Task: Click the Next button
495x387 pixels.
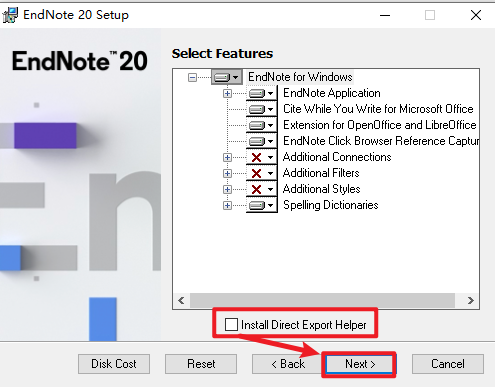Action: tap(360, 364)
